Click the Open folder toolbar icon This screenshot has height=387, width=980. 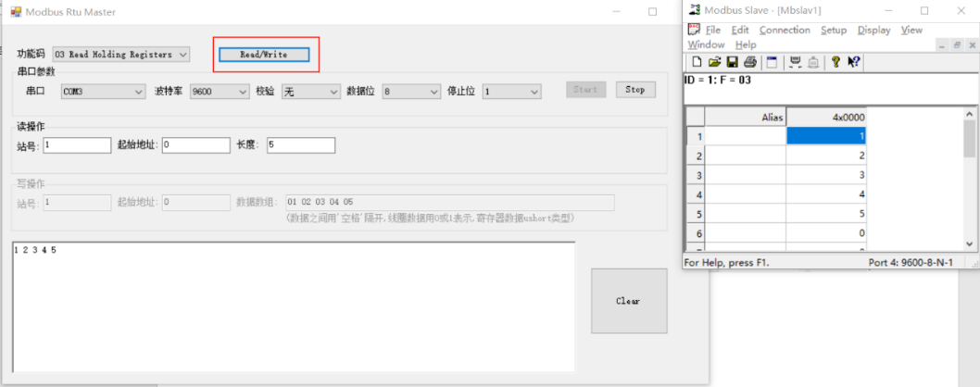[714, 62]
